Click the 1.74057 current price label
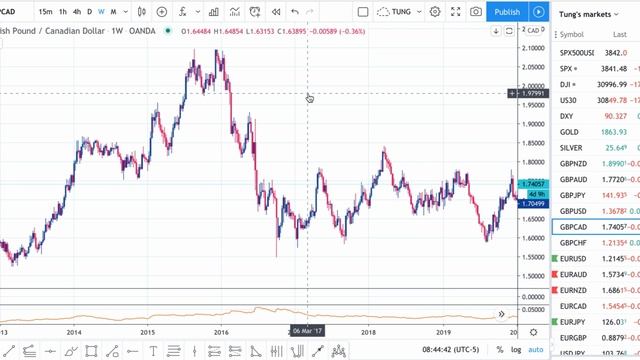640x360 pixels. click(x=533, y=184)
